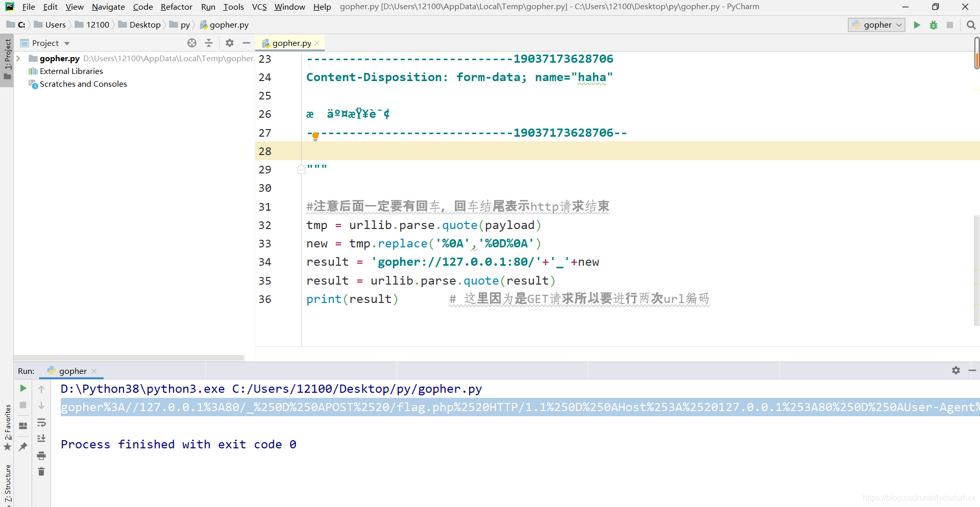Clear all console output trash icon
This screenshot has height=507, width=980.
tap(41, 472)
